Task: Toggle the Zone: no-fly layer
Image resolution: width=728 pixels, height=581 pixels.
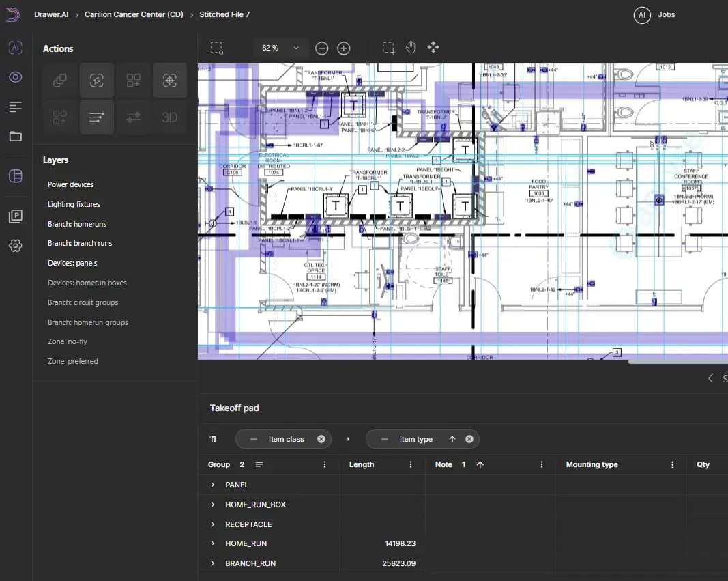Action: tap(68, 341)
